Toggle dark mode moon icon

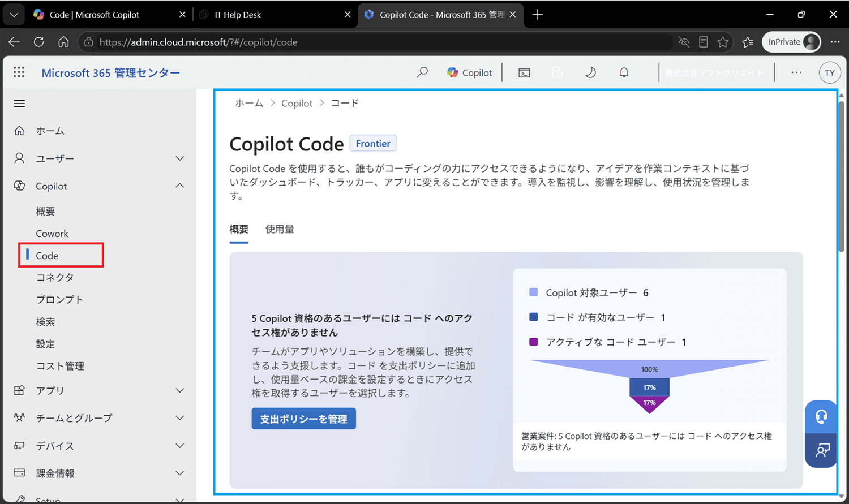tap(590, 72)
